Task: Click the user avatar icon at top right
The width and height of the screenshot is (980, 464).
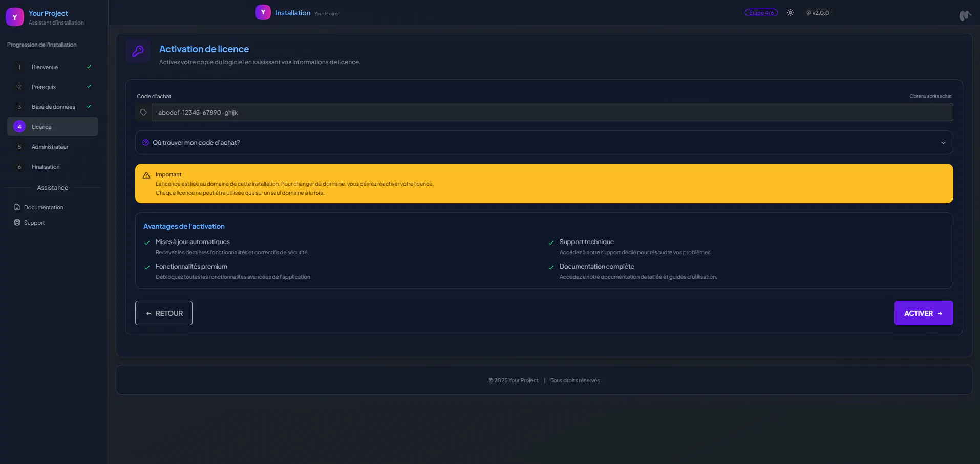Action: 964,16
